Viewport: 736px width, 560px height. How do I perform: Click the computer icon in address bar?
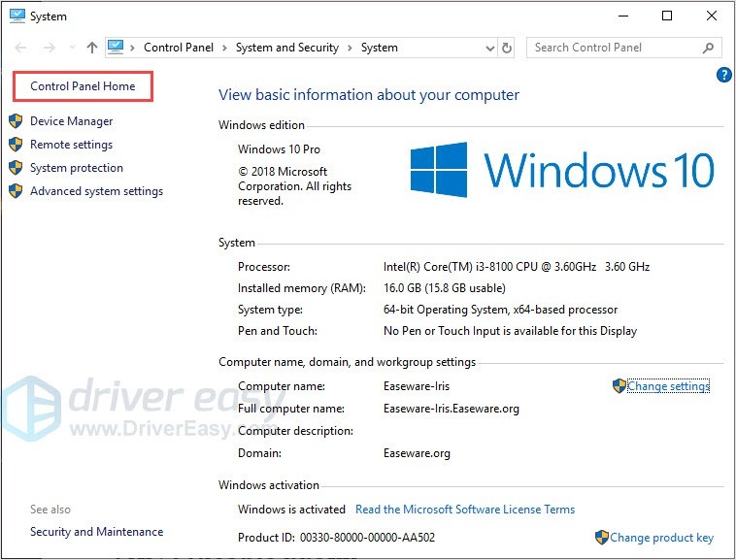[116, 47]
